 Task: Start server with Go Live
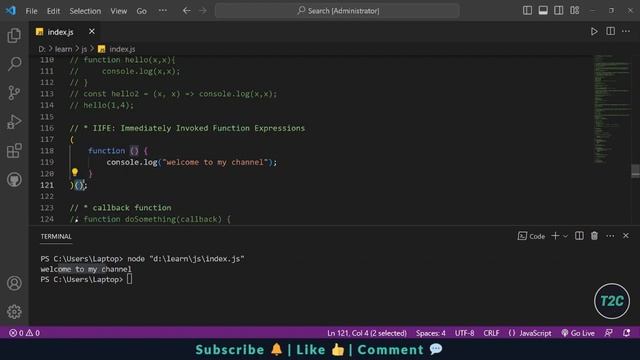578,333
